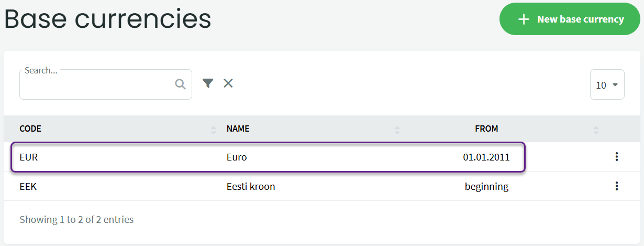Expand the 10 entries per page dropdown
This screenshot has height=246, width=644.
(x=607, y=84)
